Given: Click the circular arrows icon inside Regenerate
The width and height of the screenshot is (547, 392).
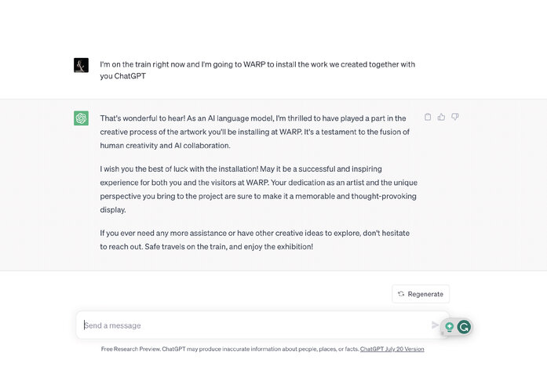Looking at the screenshot, I should click(401, 294).
